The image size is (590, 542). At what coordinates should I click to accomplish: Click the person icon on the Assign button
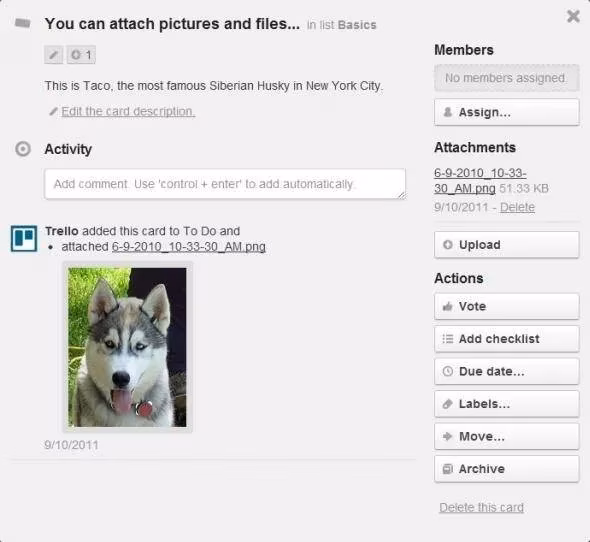447,112
